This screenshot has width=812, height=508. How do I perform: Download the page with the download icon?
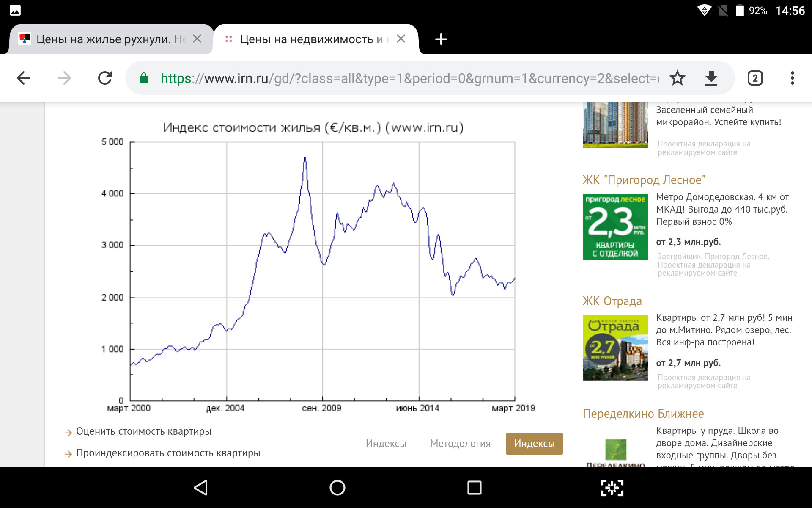711,78
